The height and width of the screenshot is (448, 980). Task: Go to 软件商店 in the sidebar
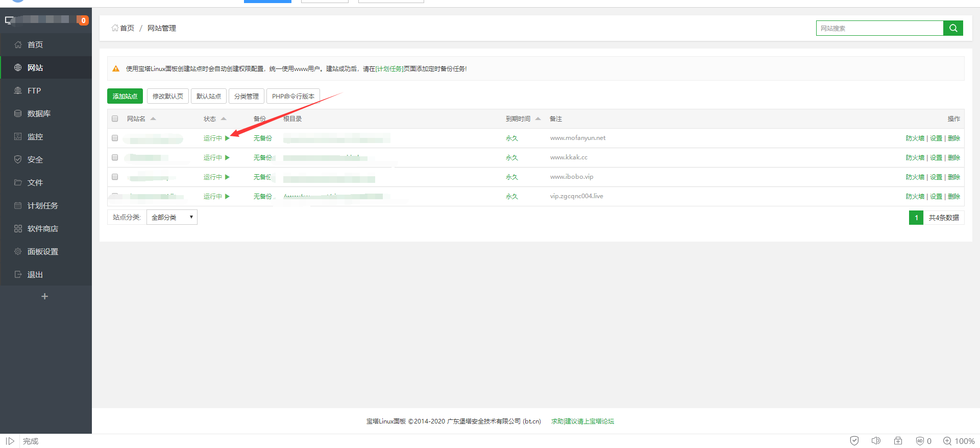click(x=42, y=228)
